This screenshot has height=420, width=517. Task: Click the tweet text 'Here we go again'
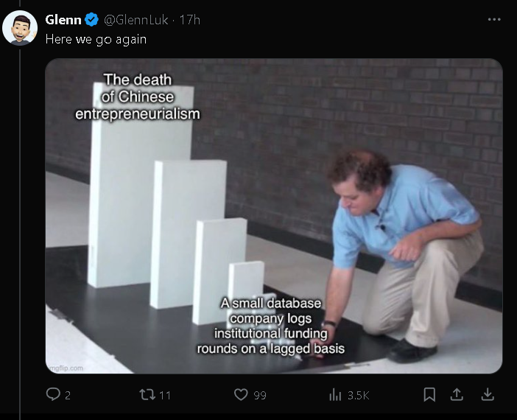[x=96, y=39]
